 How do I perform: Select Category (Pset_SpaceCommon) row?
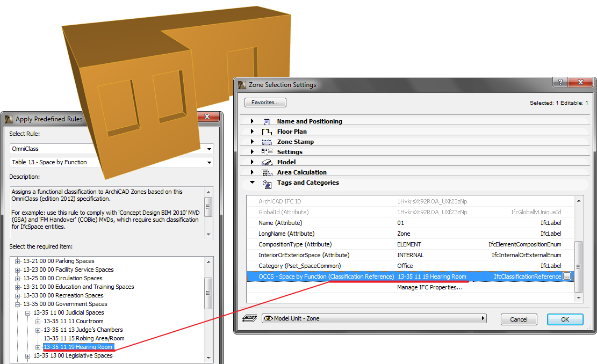tap(410, 266)
